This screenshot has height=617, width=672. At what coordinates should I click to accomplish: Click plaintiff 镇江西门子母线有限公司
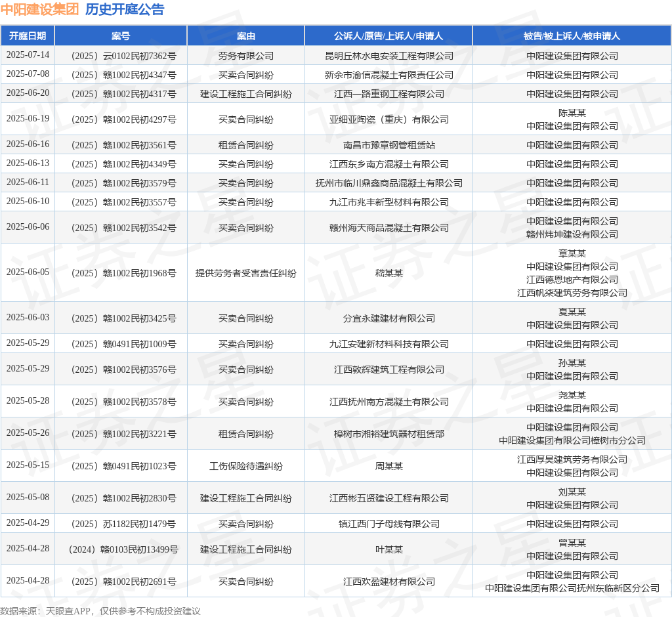point(388,524)
